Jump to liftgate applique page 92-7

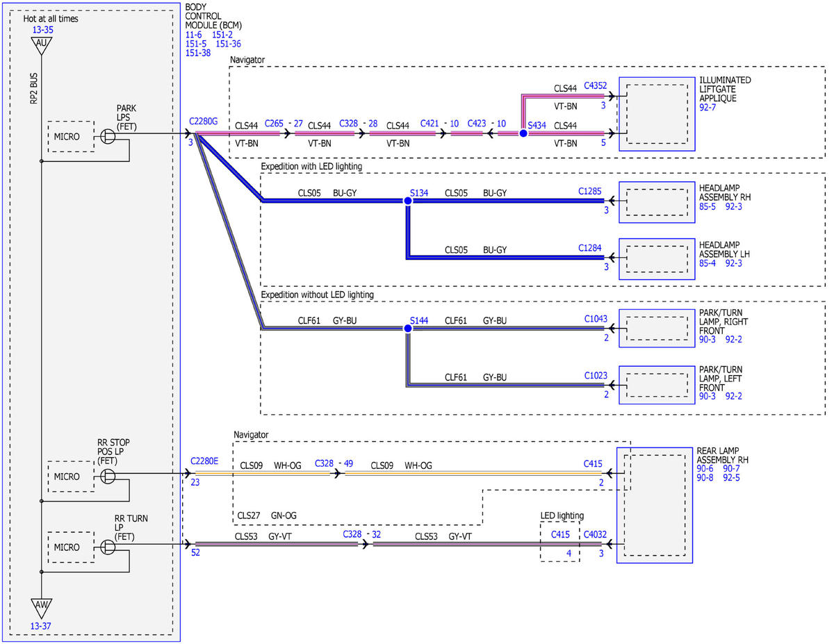(710, 108)
